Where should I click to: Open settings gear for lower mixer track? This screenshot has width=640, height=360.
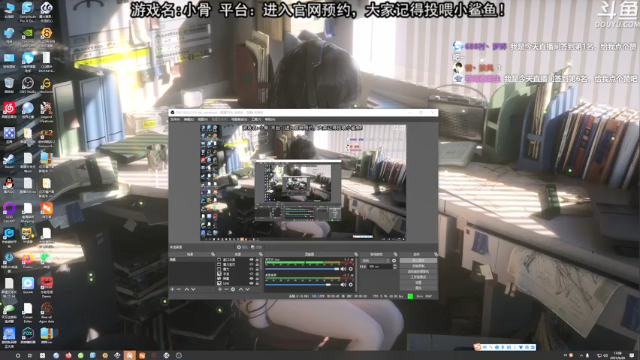pos(351,285)
